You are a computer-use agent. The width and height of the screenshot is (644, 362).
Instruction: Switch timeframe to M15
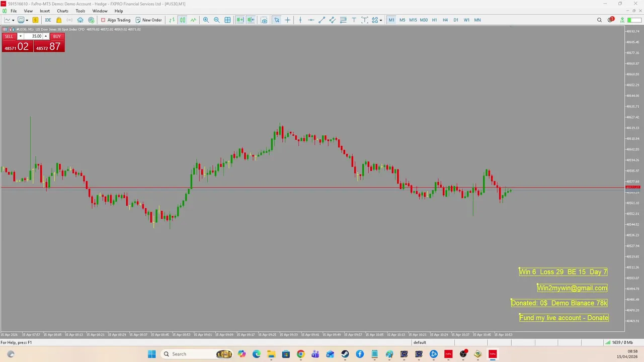(413, 20)
